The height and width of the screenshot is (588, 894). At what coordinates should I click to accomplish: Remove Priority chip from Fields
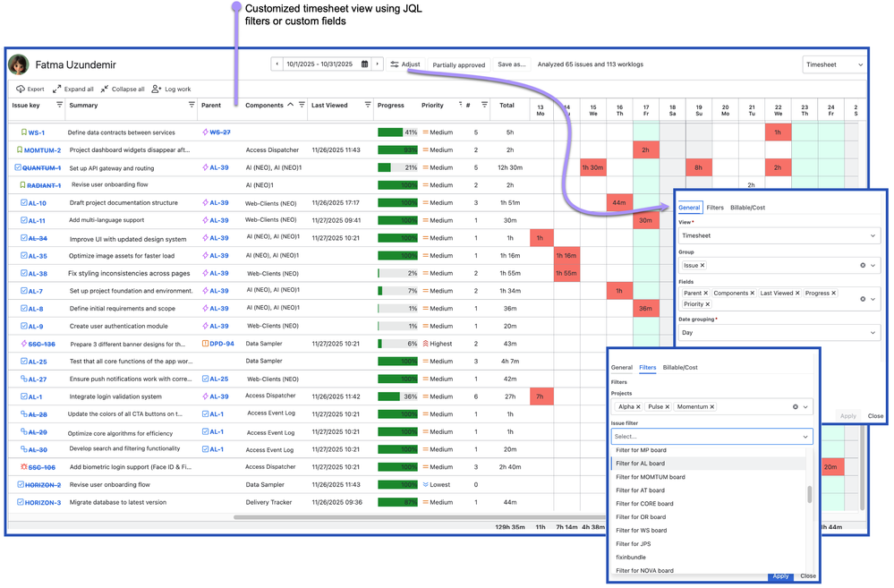click(x=708, y=304)
